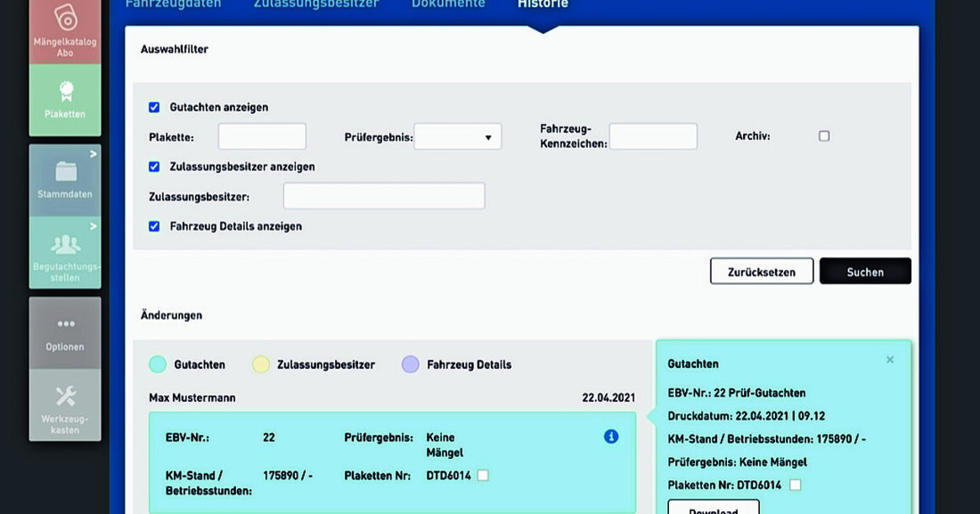Enable the Archiv checkbox
980x514 pixels.
(x=824, y=135)
